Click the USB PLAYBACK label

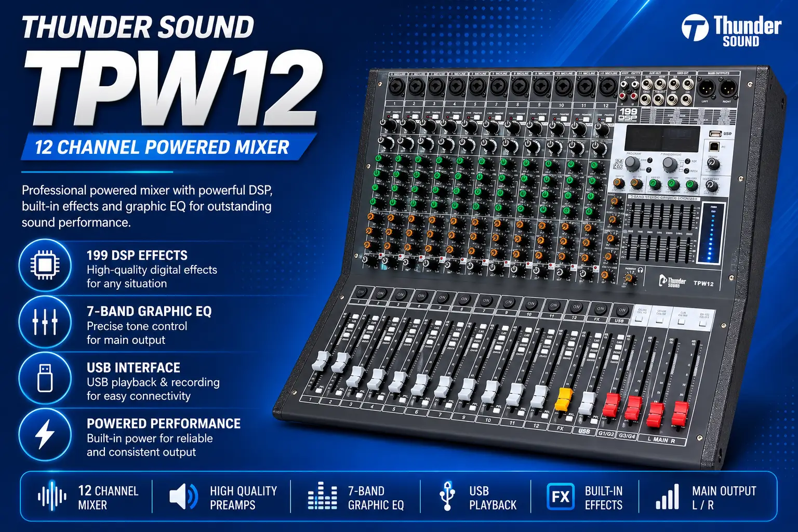coord(493,498)
